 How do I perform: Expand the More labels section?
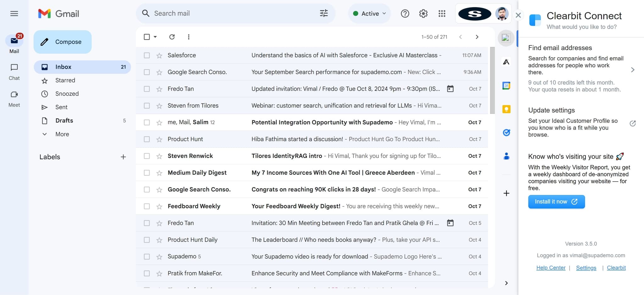62,134
